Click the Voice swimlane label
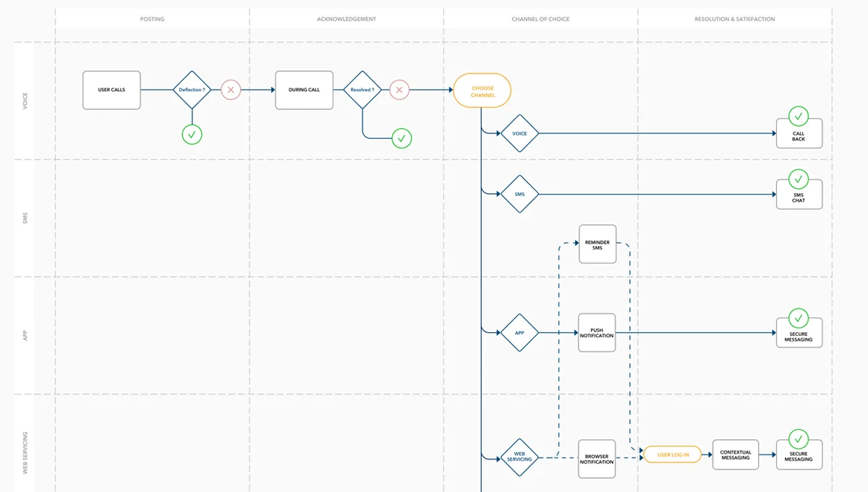 25,101
